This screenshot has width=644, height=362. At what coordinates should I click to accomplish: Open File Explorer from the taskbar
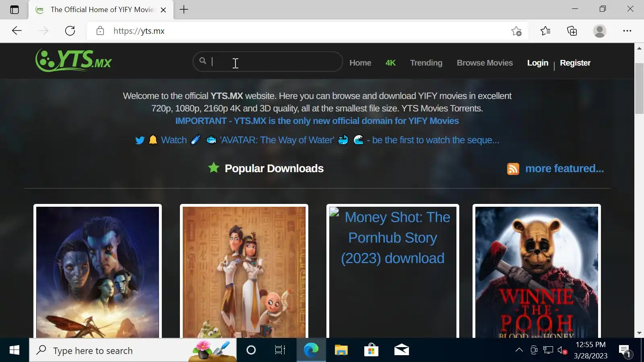coord(341,350)
